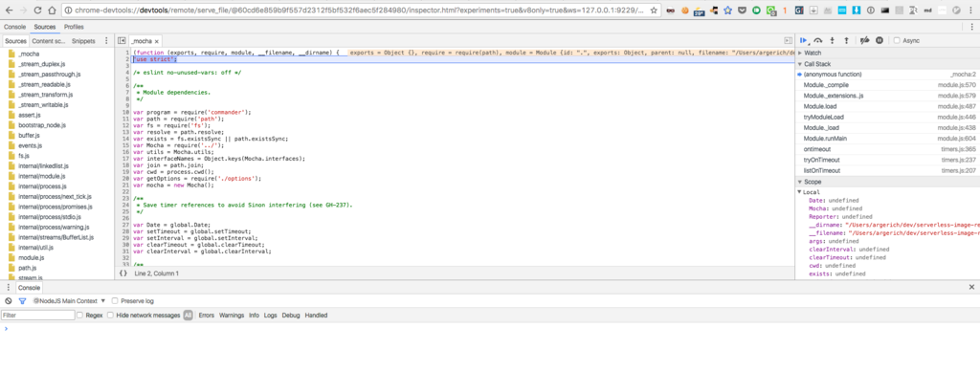Switch to the top Console tab

(x=15, y=27)
